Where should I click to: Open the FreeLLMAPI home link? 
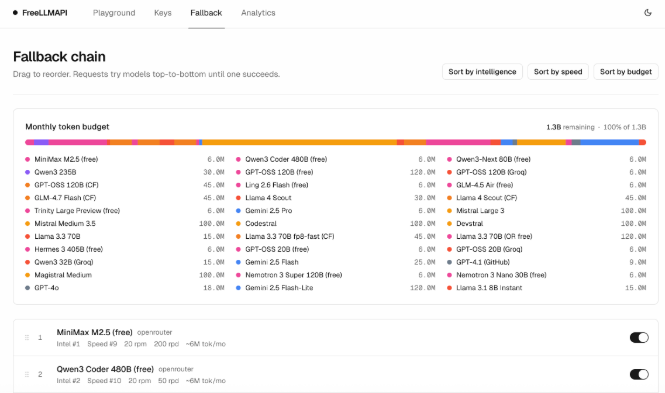tap(40, 13)
